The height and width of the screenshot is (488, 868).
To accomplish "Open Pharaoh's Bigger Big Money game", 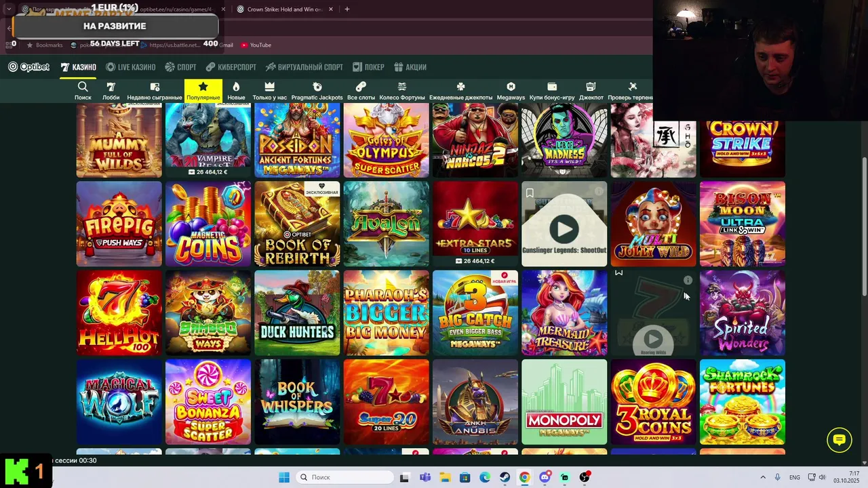I will coord(387,313).
